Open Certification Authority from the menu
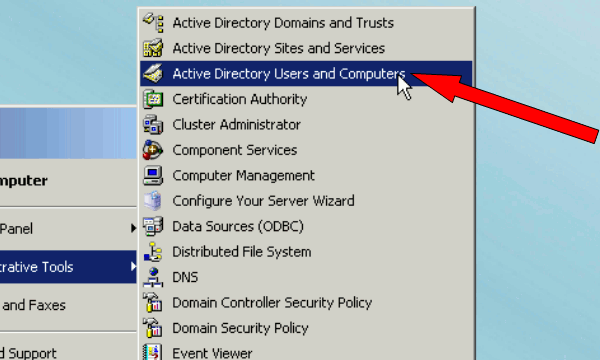 (306, 99)
